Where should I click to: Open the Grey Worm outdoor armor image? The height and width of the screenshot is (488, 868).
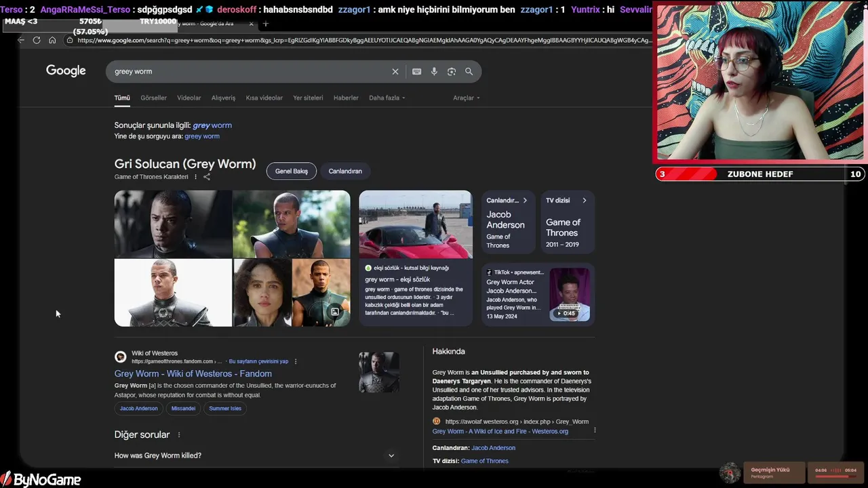[292, 224]
